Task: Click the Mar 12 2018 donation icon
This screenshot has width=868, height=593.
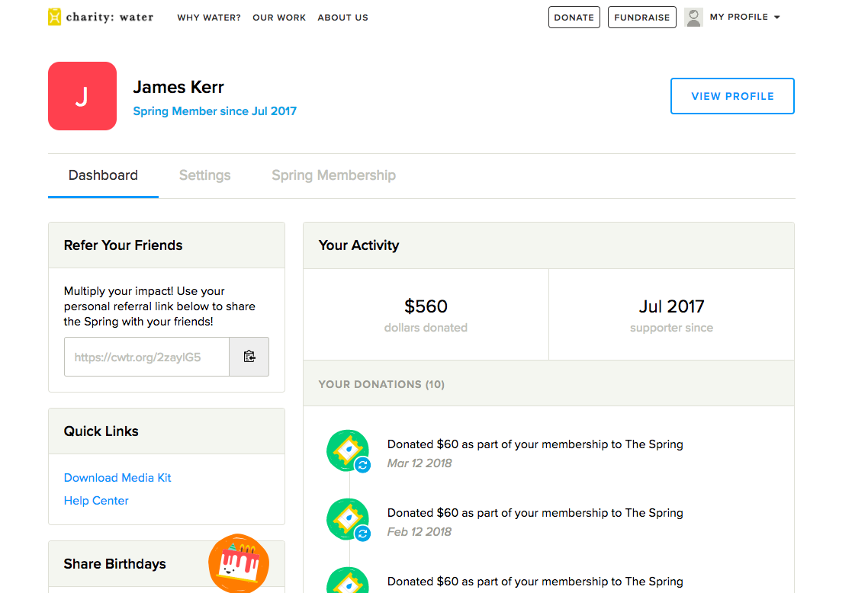Action: tap(349, 450)
